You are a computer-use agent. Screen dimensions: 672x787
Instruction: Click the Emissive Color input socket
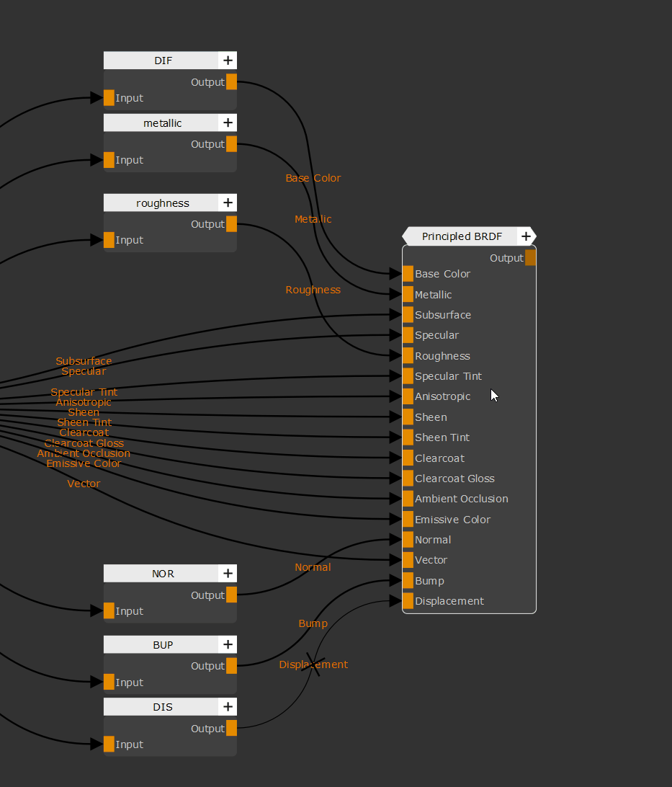click(x=408, y=520)
